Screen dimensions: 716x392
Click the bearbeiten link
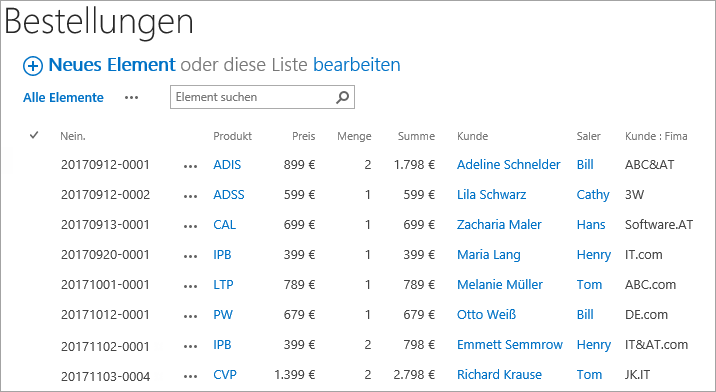pyautogui.click(x=357, y=65)
